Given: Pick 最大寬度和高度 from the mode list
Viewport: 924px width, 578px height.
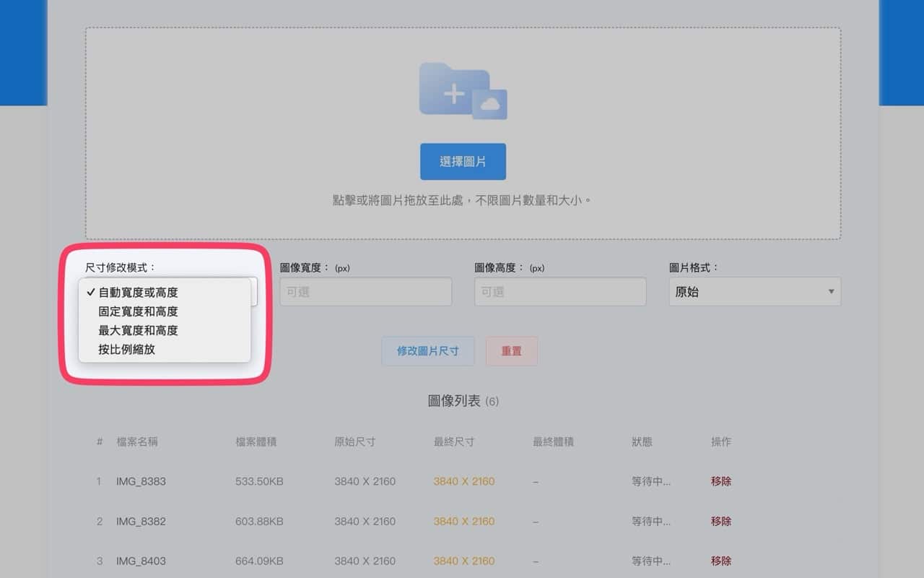Looking at the screenshot, I should (138, 330).
